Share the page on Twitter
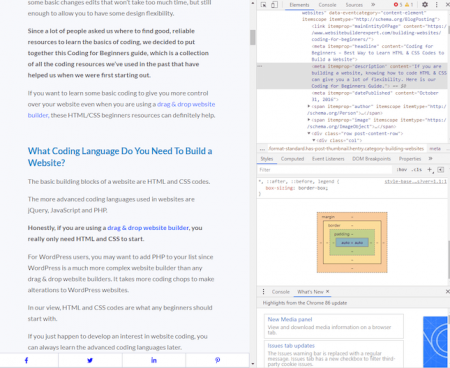Image resolution: width=450 pixels, height=368 pixels. [90, 360]
